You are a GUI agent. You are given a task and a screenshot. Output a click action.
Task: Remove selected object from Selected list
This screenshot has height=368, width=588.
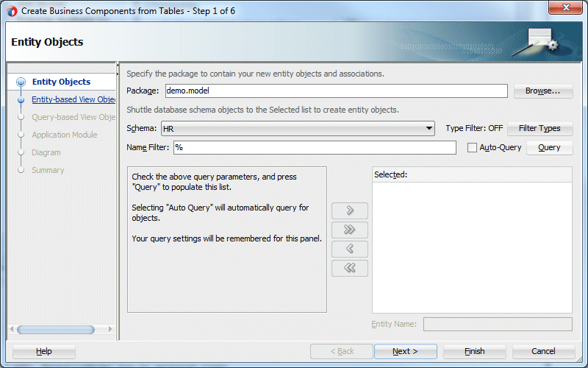[x=350, y=249]
